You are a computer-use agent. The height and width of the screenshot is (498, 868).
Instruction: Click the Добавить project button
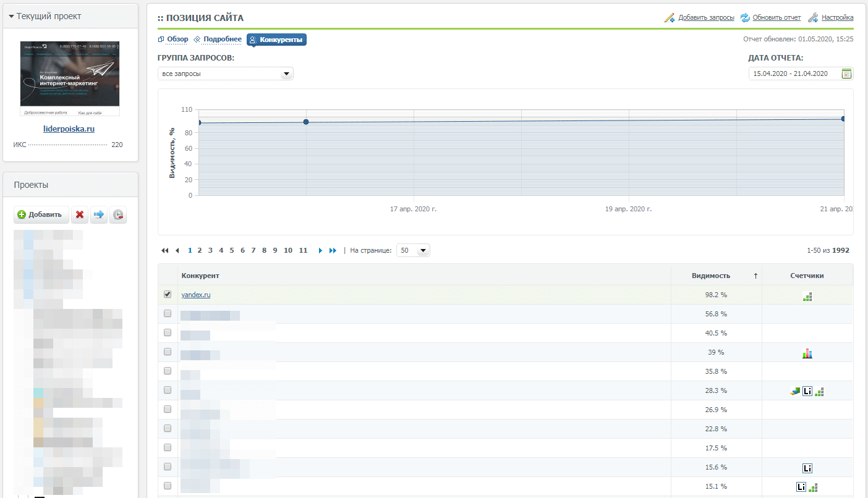(41, 215)
